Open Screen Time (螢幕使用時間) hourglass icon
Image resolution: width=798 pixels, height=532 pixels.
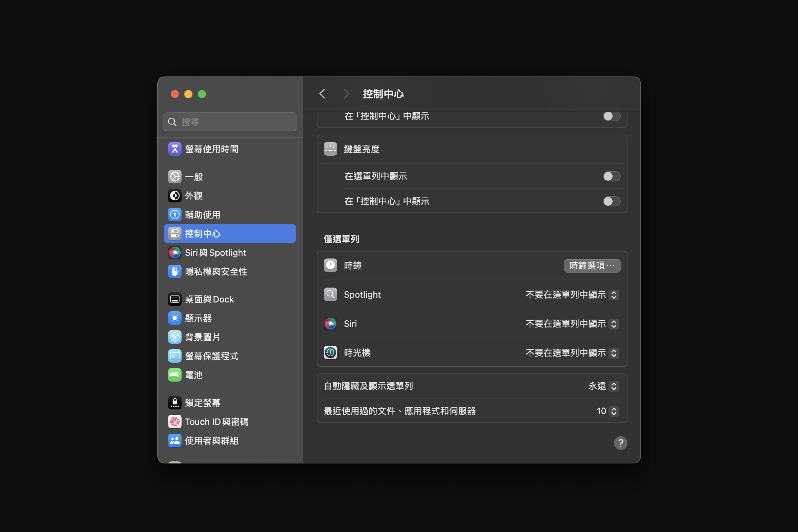[174, 149]
